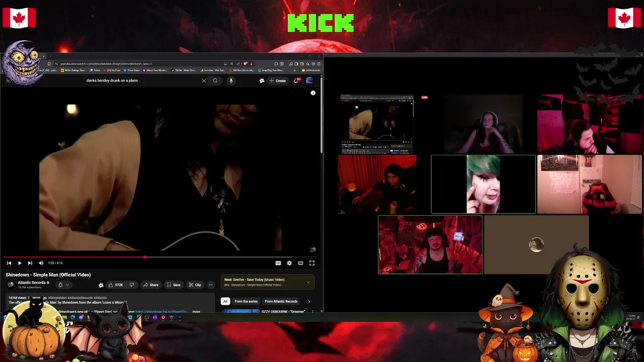Screen dimensions: 644x362
Task: Open YouTube notifications bell
Action: (x=296, y=80)
